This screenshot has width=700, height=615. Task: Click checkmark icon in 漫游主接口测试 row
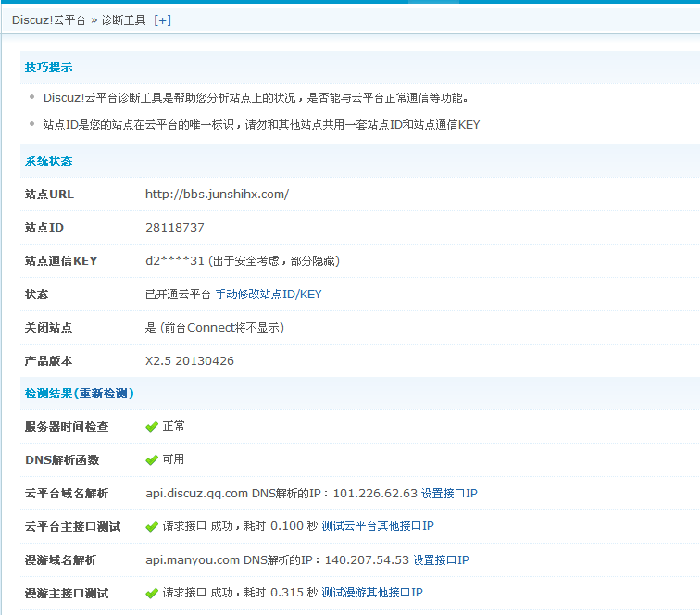pyautogui.click(x=152, y=594)
